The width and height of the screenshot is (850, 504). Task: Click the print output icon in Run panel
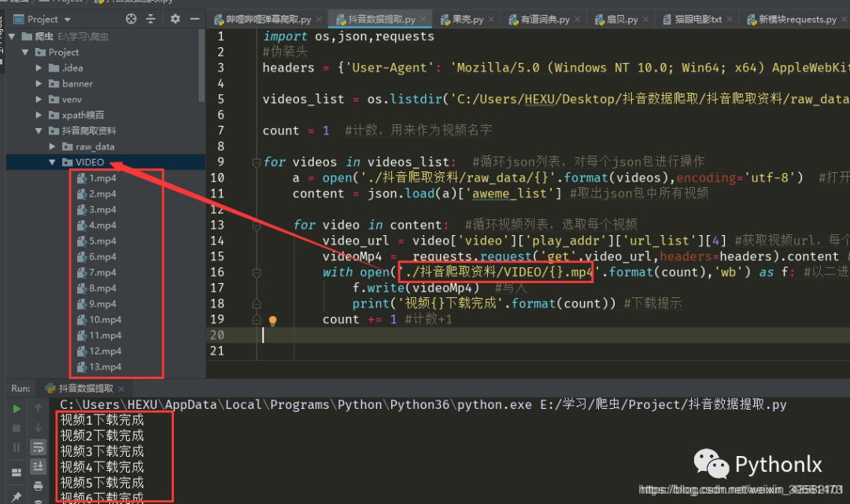coord(38,485)
